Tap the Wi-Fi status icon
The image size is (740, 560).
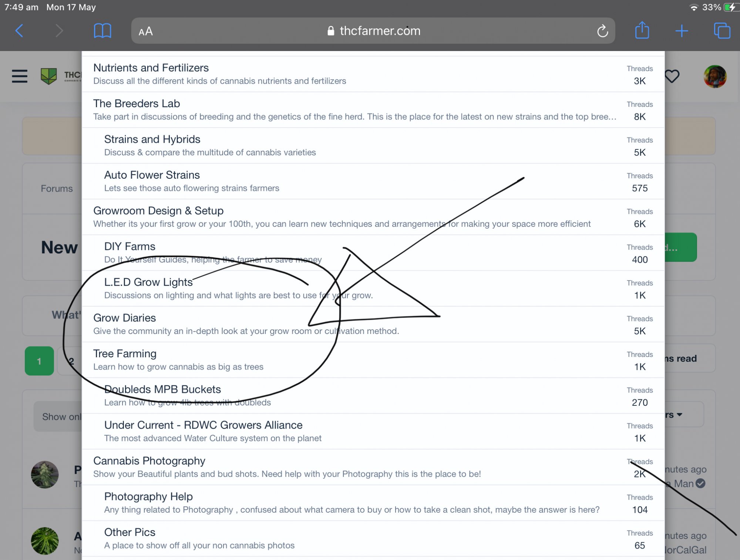tap(694, 8)
